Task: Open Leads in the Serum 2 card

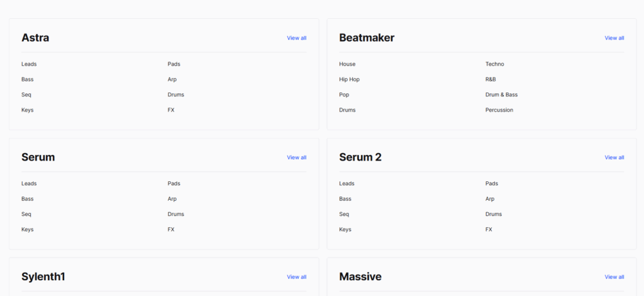Action: point(347,184)
